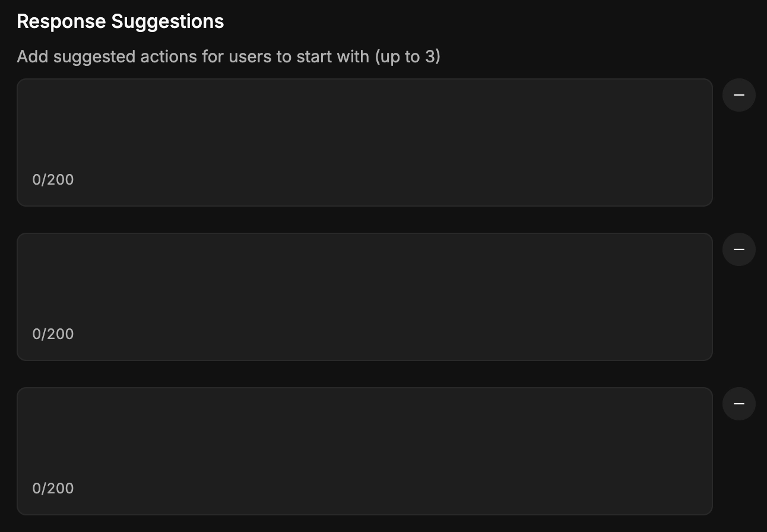Remove the first response suggestion field
This screenshot has width=767, height=532.
[739, 95]
